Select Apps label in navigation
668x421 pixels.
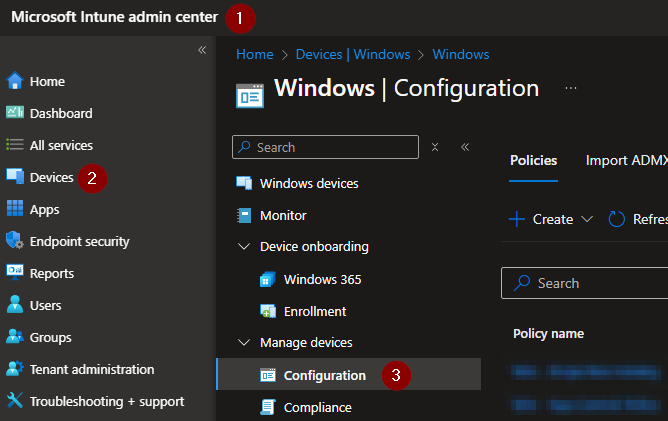pyautogui.click(x=44, y=210)
